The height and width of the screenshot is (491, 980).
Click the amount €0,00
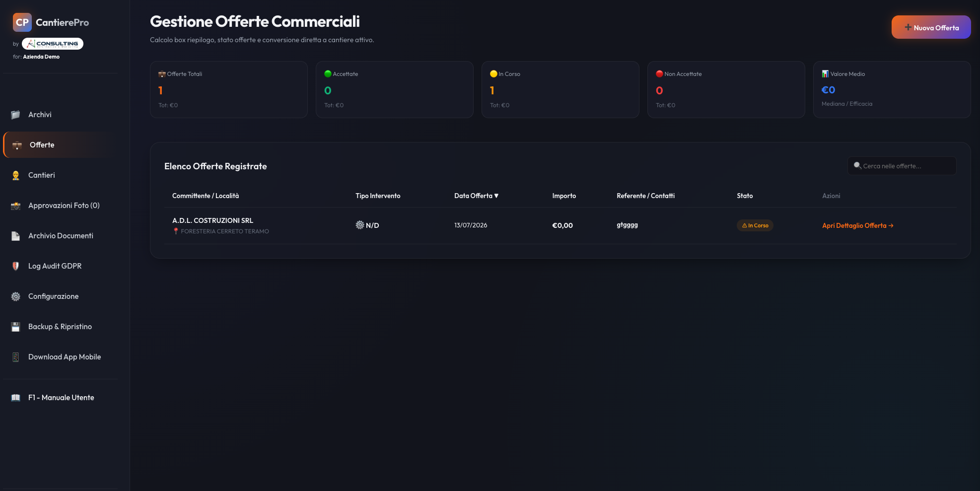[x=562, y=225]
